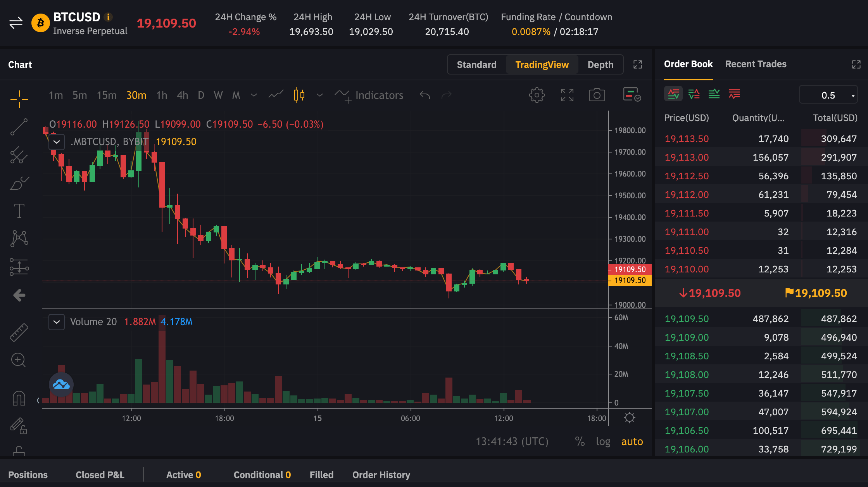868x487 pixels.
Task: Toggle lock all drawing tools
Action: point(18,426)
